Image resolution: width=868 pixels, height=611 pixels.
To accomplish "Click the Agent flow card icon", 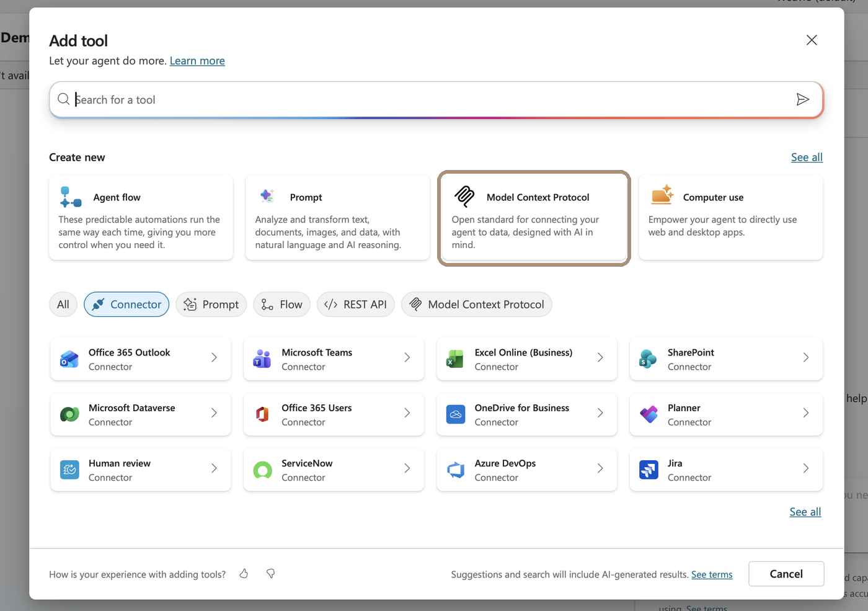I will (x=71, y=197).
